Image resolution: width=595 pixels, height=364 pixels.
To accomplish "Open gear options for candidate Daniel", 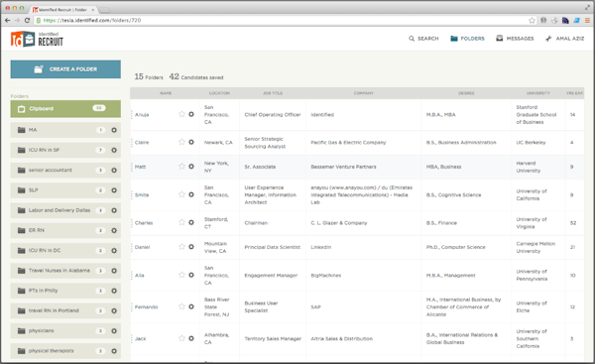I will [x=191, y=247].
